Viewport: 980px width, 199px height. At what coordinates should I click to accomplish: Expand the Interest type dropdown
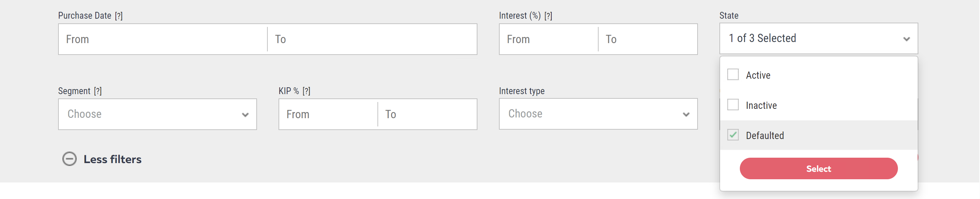(598, 114)
